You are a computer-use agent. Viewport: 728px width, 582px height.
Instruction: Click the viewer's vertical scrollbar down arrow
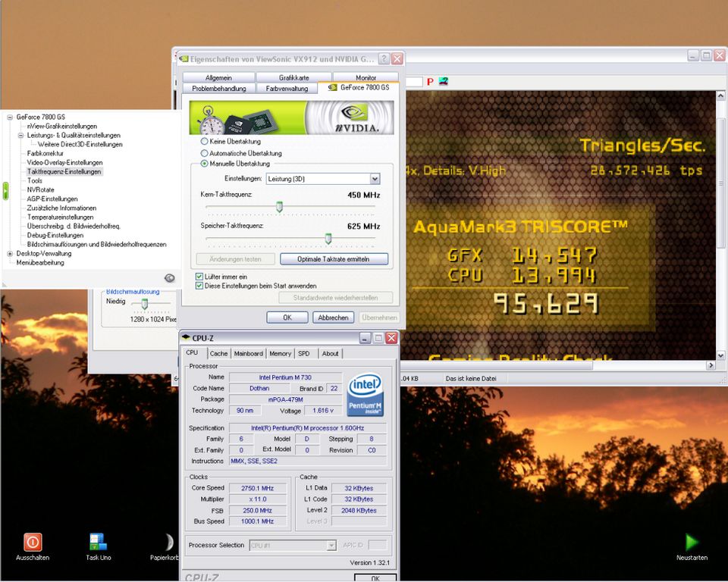pyautogui.click(x=720, y=355)
